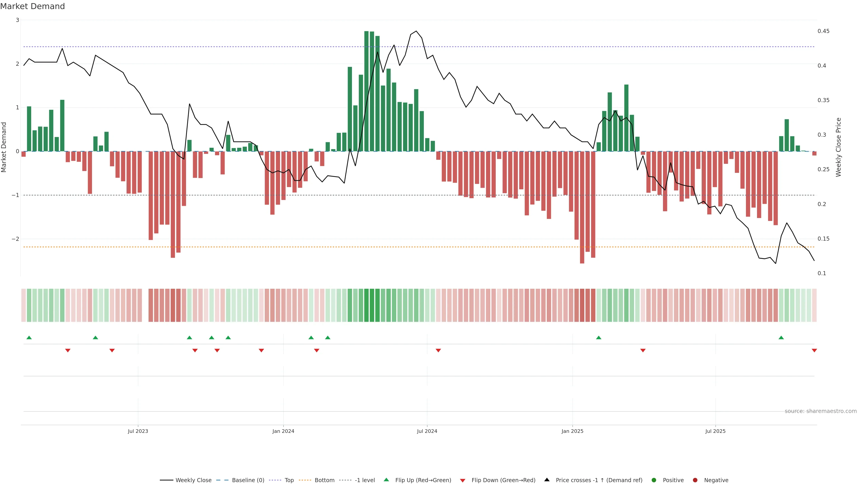The height and width of the screenshot is (488, 868).
Task: Click the Jan 2024 x-axis label
Action: click(283, 431)
